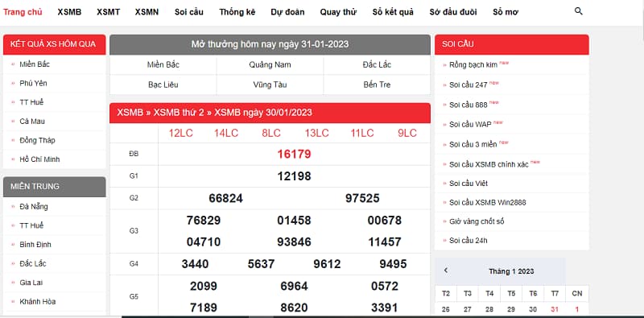
Task: Open Soi cầu Việt link
Action: [x=469, y=184]
